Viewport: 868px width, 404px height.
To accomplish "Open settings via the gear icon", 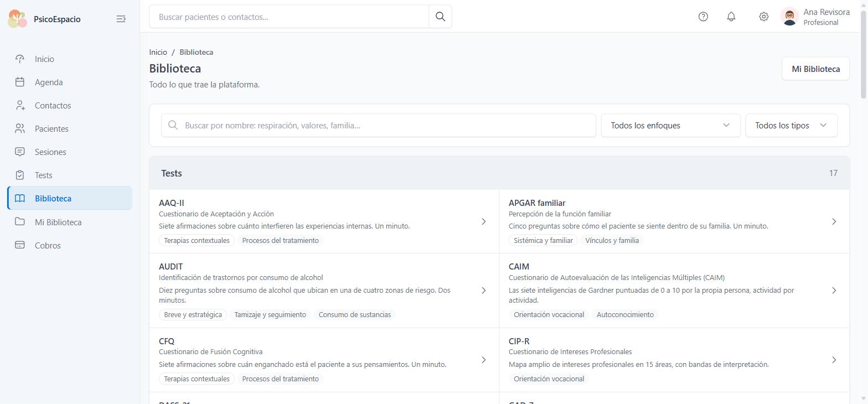I will 763,17.
